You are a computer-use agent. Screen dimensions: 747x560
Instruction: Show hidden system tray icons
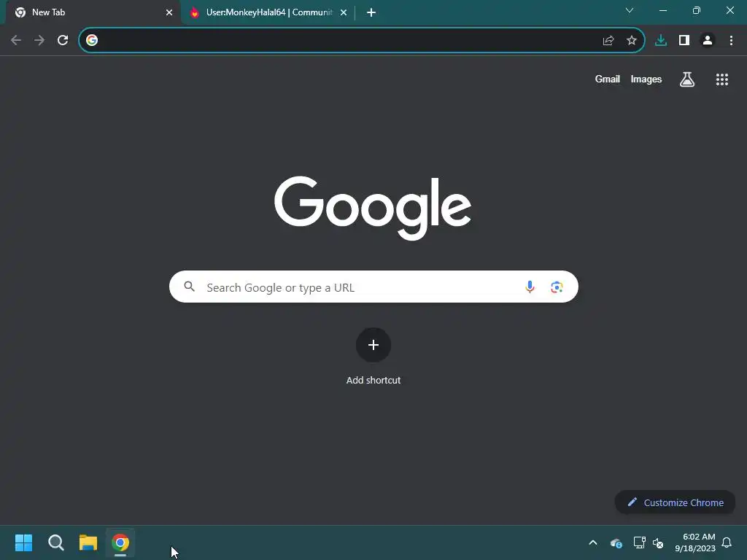593,542
